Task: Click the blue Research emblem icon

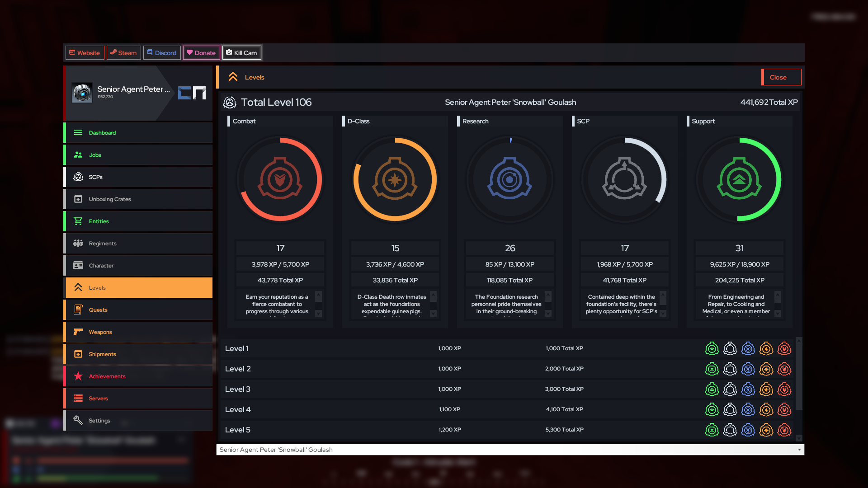Action: click(509, 179)
